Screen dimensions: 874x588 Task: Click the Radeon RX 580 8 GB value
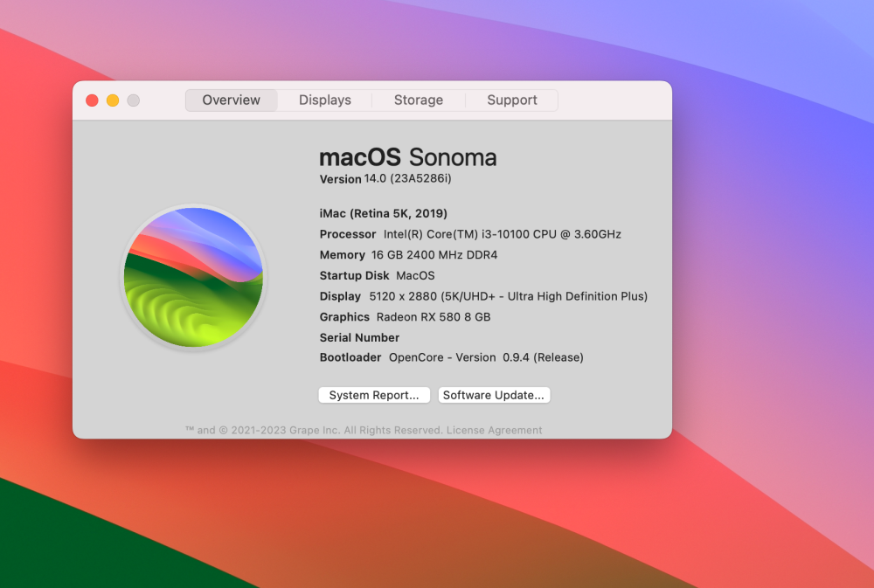tap(434, 316)
